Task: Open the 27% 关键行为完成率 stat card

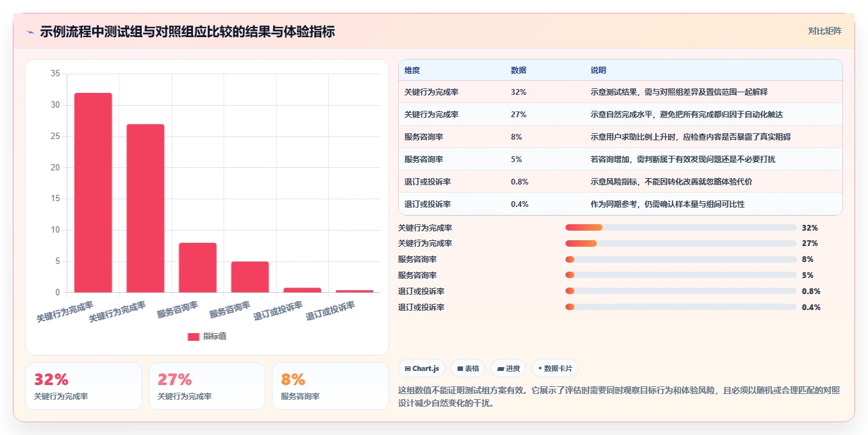Action: click(207, 386)
